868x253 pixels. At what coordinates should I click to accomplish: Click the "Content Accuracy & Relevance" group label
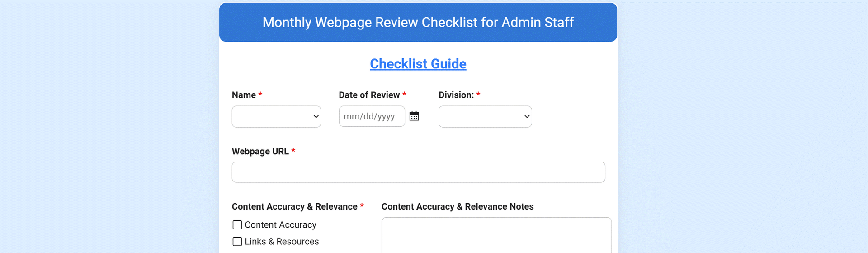294,207
